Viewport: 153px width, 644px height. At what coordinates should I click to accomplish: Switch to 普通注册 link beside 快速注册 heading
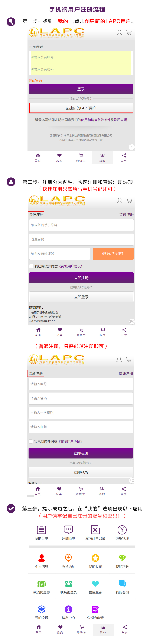coord(126,215)
